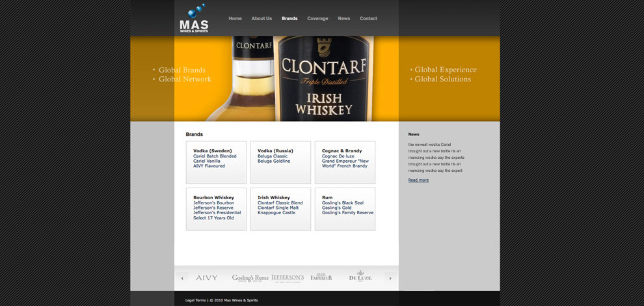Go to the About Us page
Viewport: 644px width, 306px height.
(x=262, y=18)
